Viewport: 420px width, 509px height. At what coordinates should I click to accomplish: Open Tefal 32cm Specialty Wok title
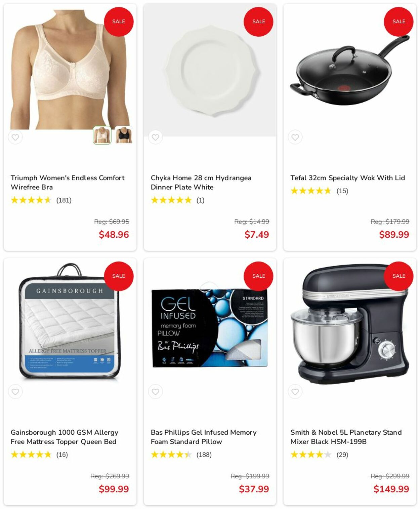point(348,178)
